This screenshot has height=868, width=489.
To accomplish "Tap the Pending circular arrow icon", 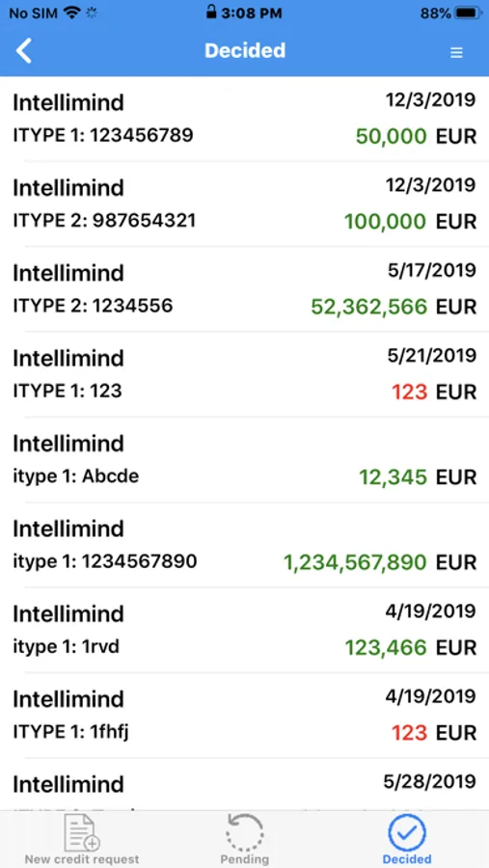I will [244, 832].
